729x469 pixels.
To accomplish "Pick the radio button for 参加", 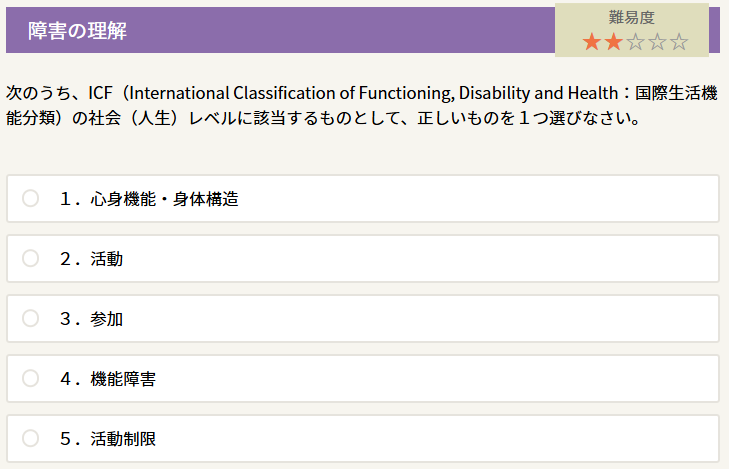I will [31, 318].
